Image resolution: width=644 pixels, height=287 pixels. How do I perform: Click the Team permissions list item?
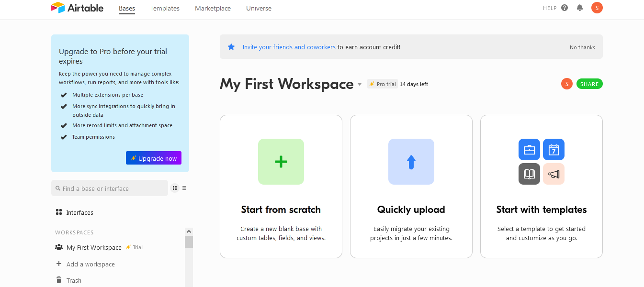point(93,137)
